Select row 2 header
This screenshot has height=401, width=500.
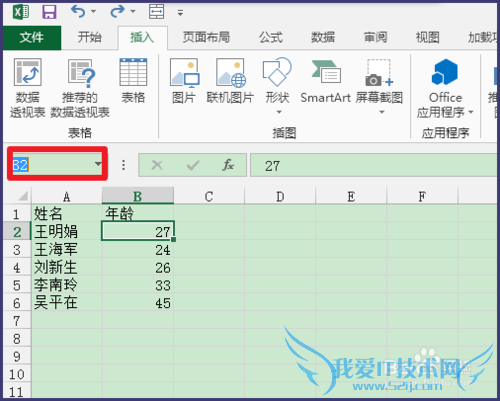click(17, 231)
